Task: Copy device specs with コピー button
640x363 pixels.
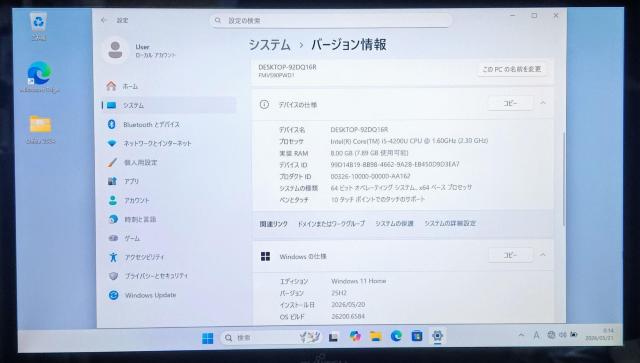Action: [x=510, y=103]
